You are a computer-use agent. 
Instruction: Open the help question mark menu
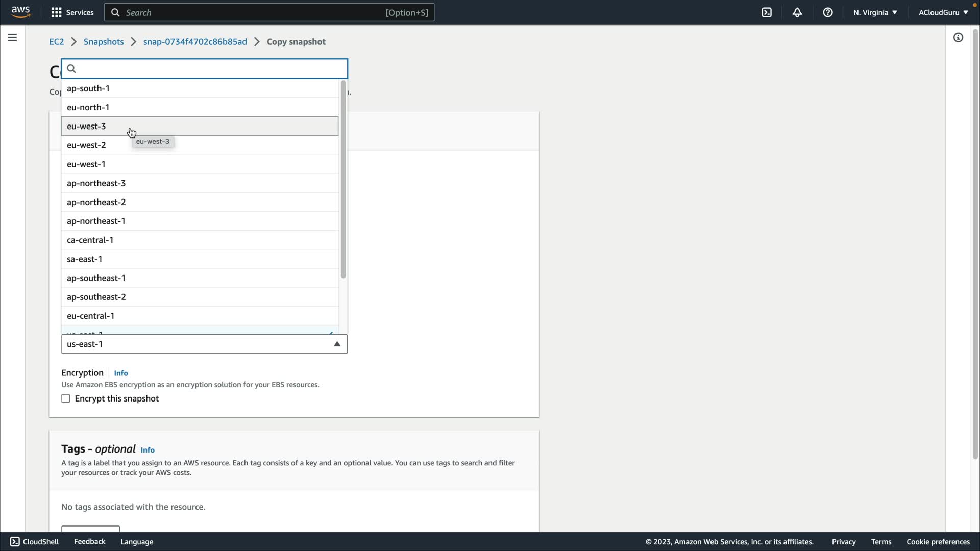click(x=828, y=12)
